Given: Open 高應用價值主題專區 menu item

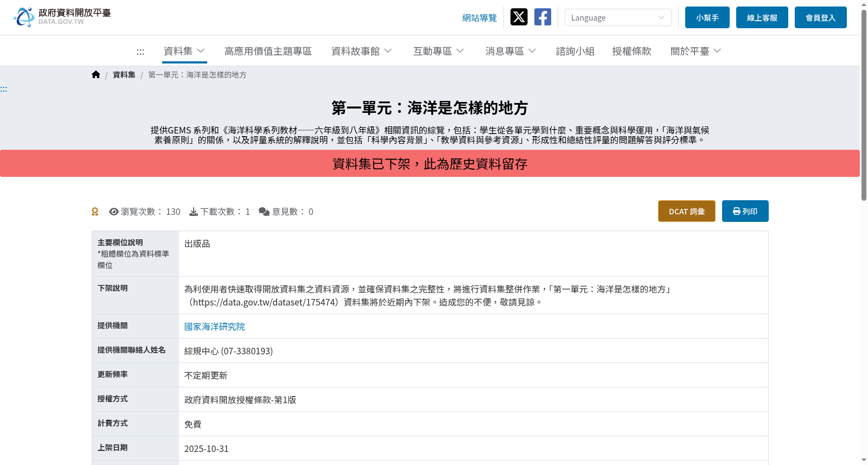Looking at the screenshot, I should 268,51.
